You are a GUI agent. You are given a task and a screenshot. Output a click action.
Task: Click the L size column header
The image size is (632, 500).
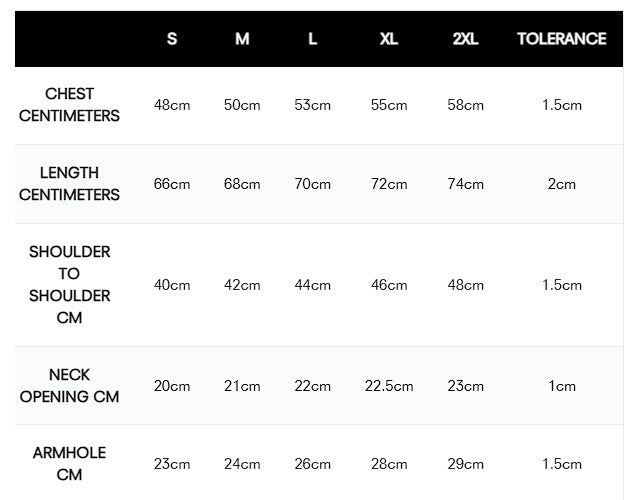tap(313, 39)
